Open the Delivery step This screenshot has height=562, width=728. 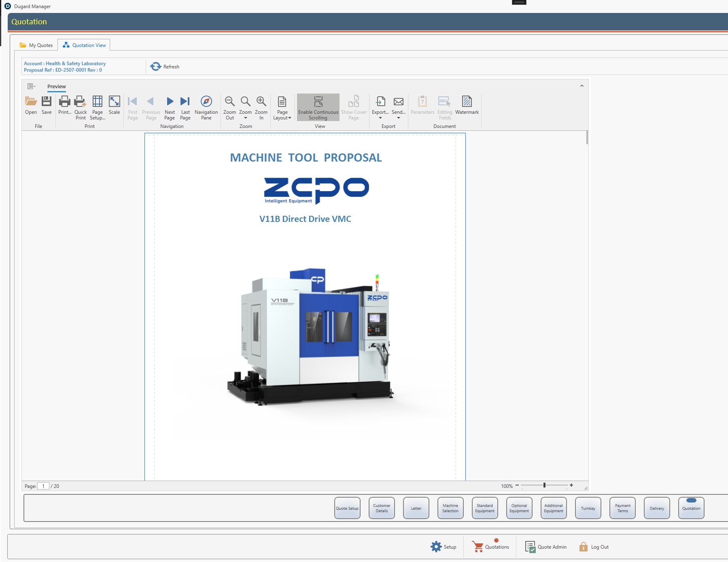[657, 508]
